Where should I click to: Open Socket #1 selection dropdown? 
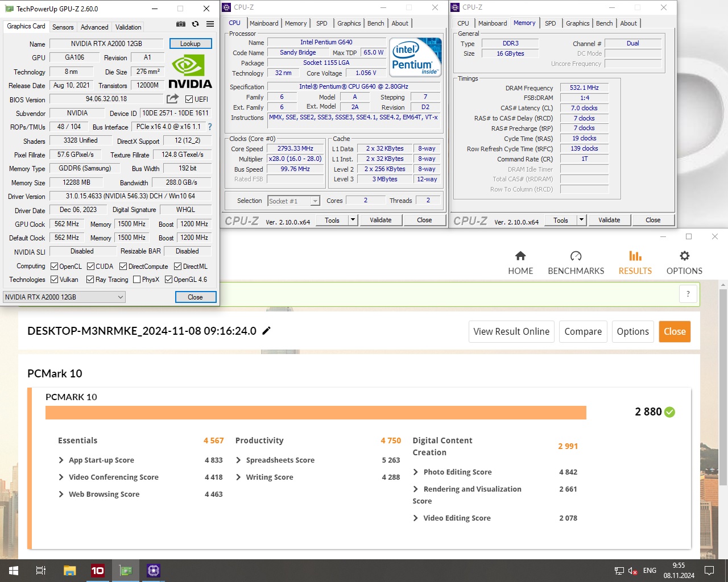[293, 201]
